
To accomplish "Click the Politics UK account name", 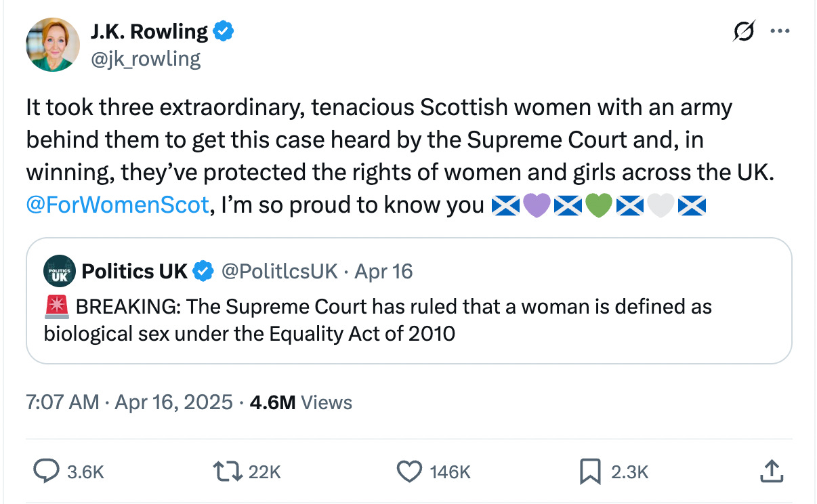I will [134, 272].
